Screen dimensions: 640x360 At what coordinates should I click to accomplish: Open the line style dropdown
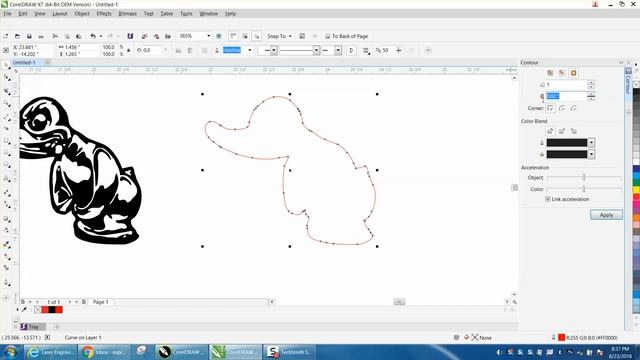(x=316, y=50)
